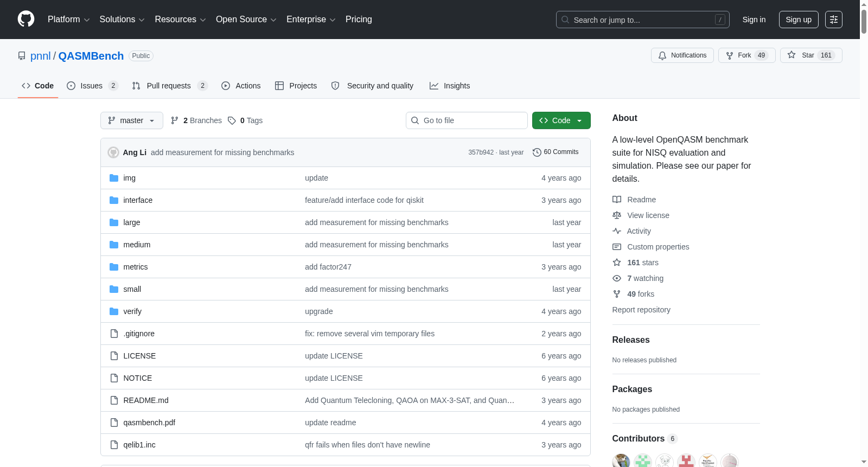Click the 49 forks link
Image resolution: width=868 pixels, height=467 pixels.
(x=641, y=294)
